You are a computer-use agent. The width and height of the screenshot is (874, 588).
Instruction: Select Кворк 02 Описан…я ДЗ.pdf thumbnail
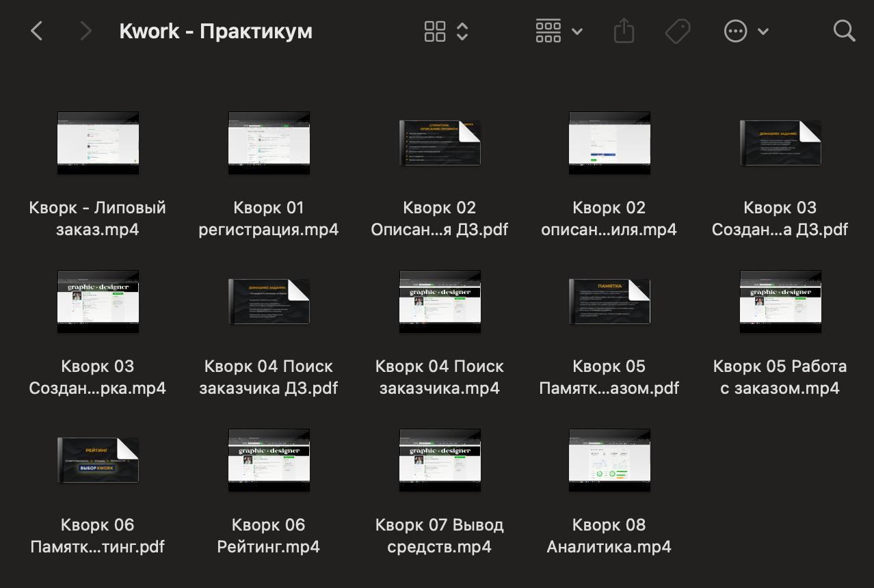[x=440, y=143]
